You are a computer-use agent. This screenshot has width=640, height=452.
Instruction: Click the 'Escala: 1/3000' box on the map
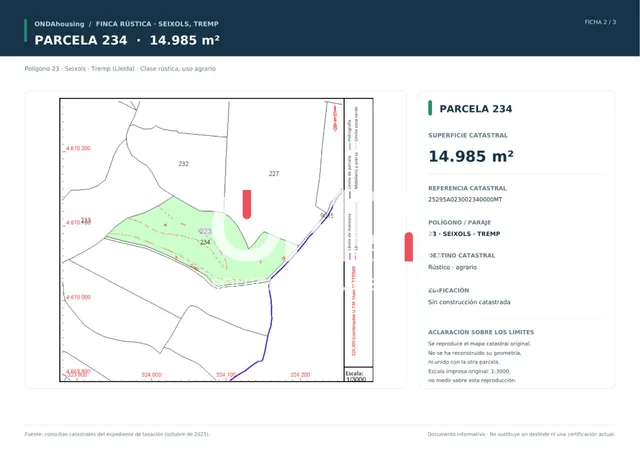[x=358, y=375]
